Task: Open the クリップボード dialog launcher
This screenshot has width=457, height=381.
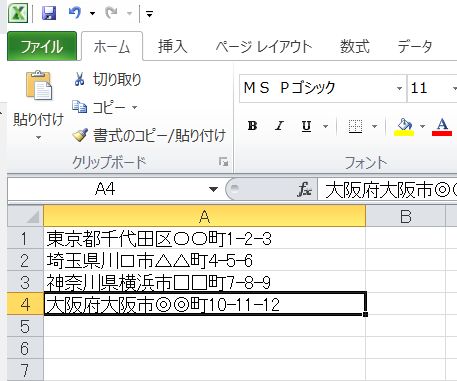Action: click(223, 162)
